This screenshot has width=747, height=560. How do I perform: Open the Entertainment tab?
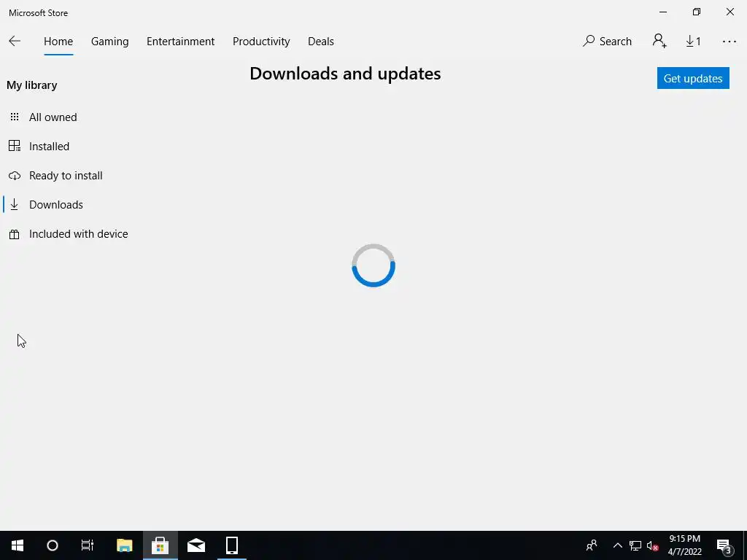pos(181,42)
